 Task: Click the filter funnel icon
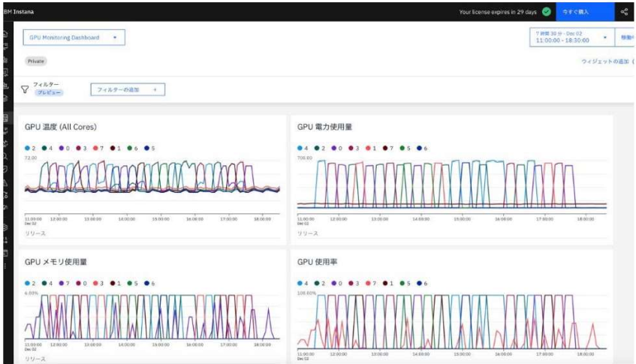tap(25, 89)
